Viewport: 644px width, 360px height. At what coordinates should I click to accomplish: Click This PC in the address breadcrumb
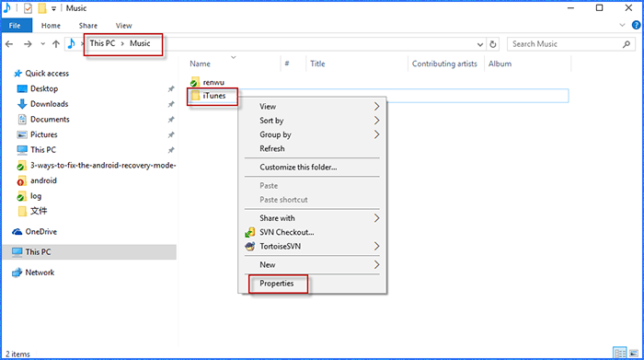coord(102,43)
